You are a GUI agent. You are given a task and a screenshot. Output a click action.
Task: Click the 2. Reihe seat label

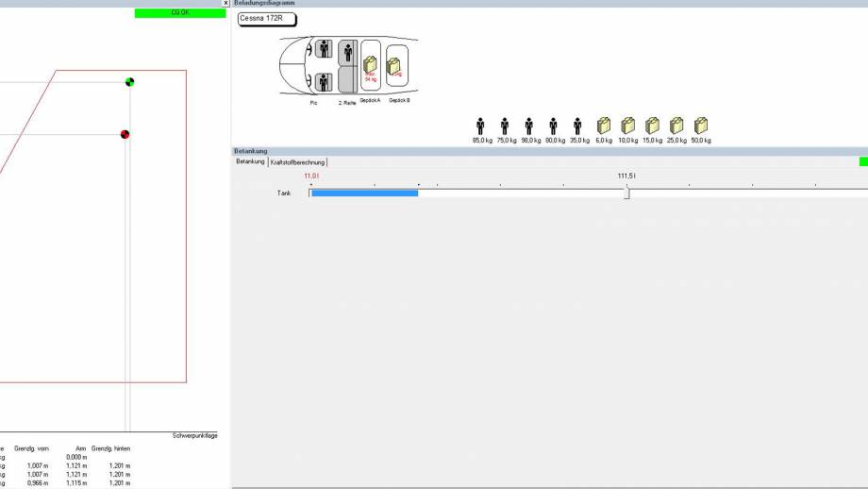[347, 103]
